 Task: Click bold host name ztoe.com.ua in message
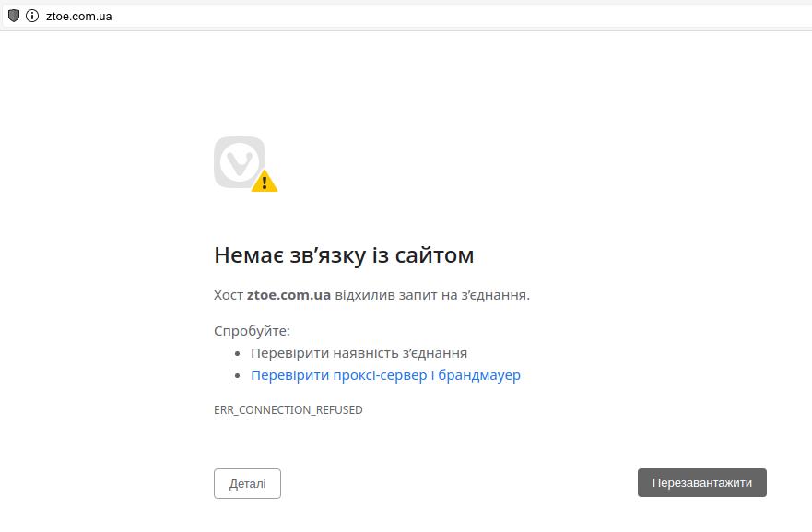click(x=288, y=295)
